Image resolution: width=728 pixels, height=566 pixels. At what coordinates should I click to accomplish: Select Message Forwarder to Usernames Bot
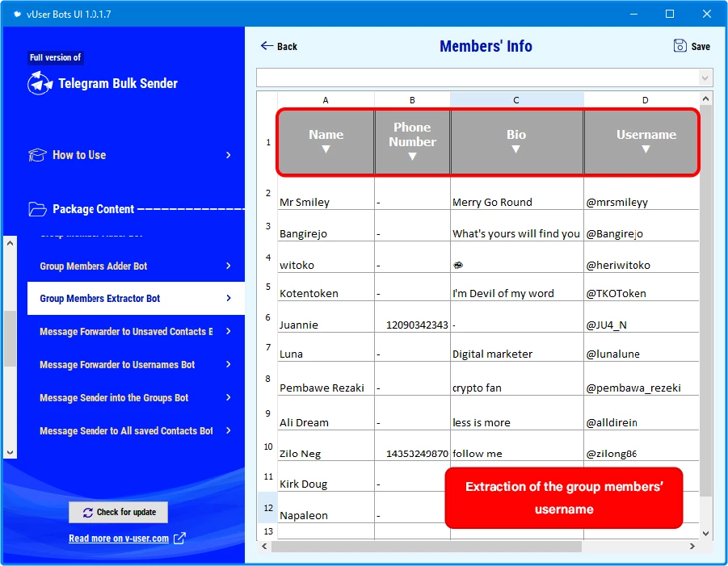tap(136, 365)
